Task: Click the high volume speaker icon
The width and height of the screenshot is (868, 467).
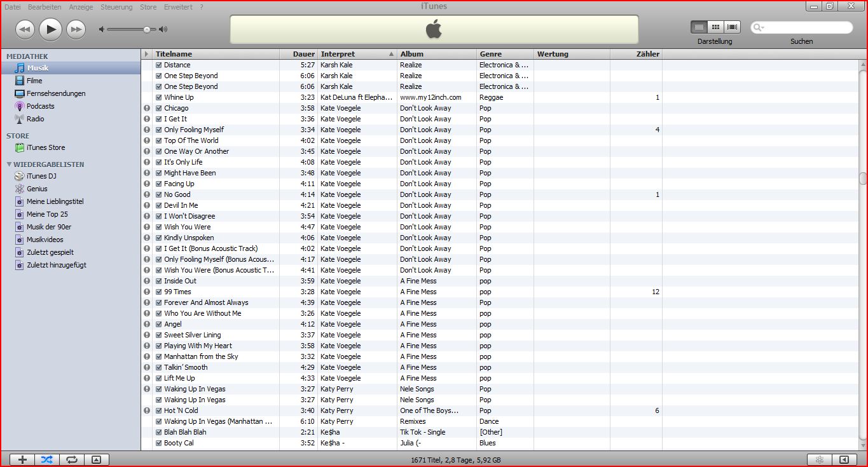Action: point(163,29)
